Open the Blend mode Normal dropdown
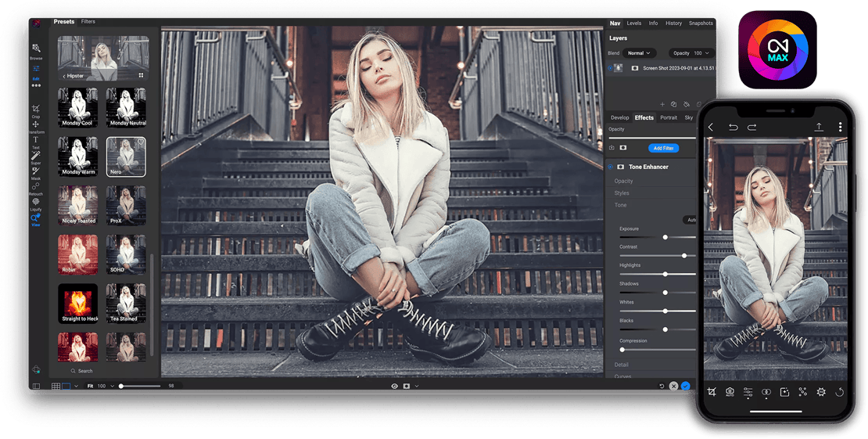This screenshot has height=439, width=868. click(640, 53)
